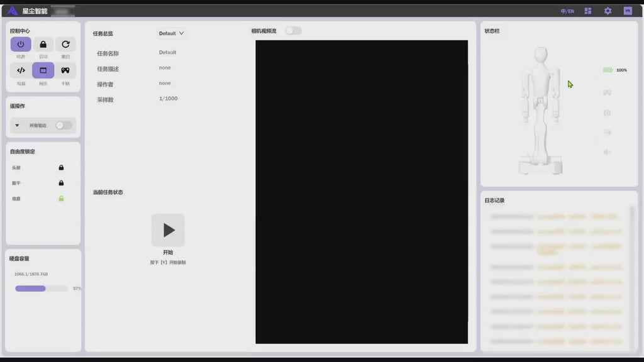The width and height of the screenshot is (644, 362).
Task: Click the 硬盘容量 disk usage bar
Action: 42,288
